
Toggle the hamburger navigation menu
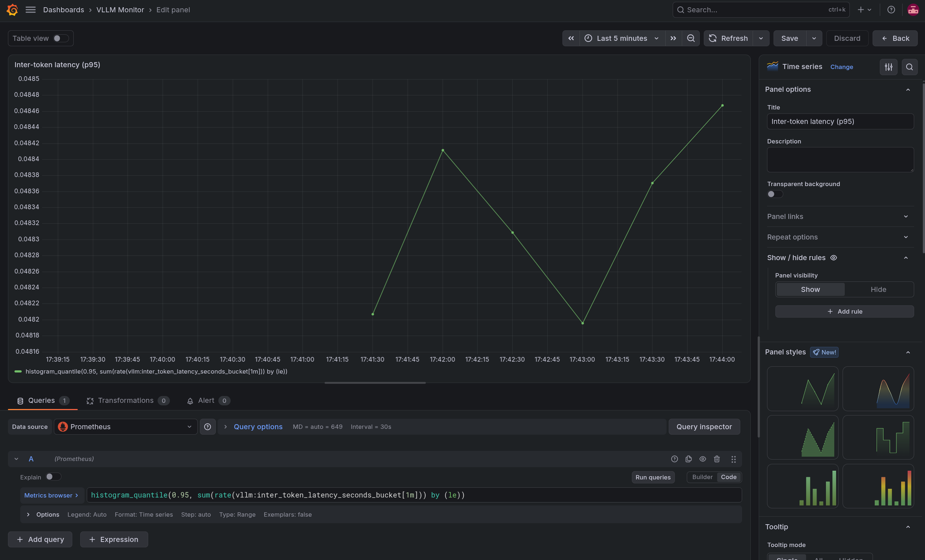pos(30,10)
